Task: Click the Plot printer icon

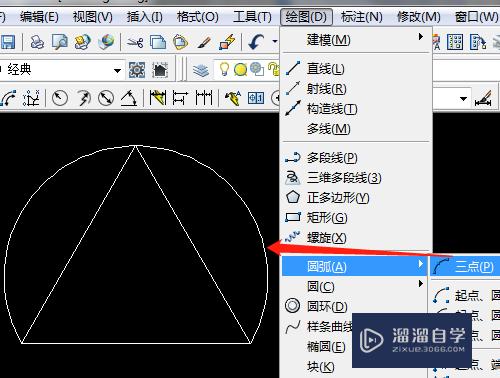Action: [x=37, y=42]
